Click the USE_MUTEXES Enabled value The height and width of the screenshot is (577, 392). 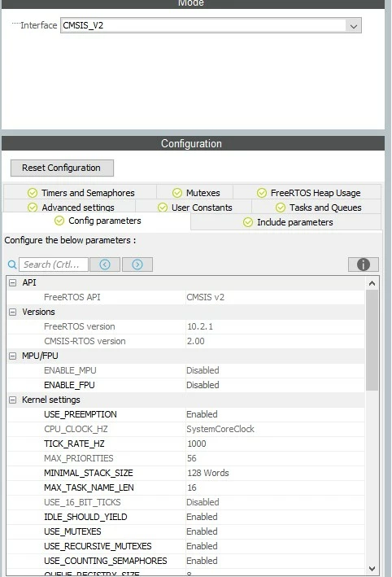click(202, 531)
